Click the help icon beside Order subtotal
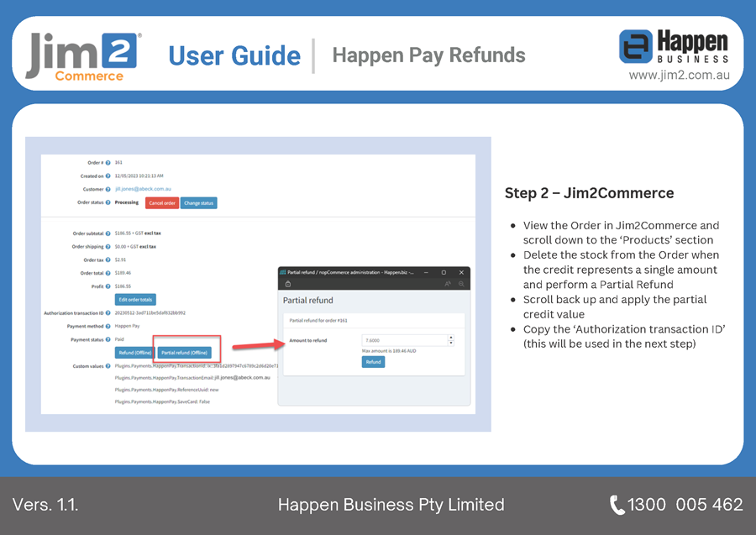Image resolution: width=756 pixels, height=535 pixels. (x=108, y=233)
